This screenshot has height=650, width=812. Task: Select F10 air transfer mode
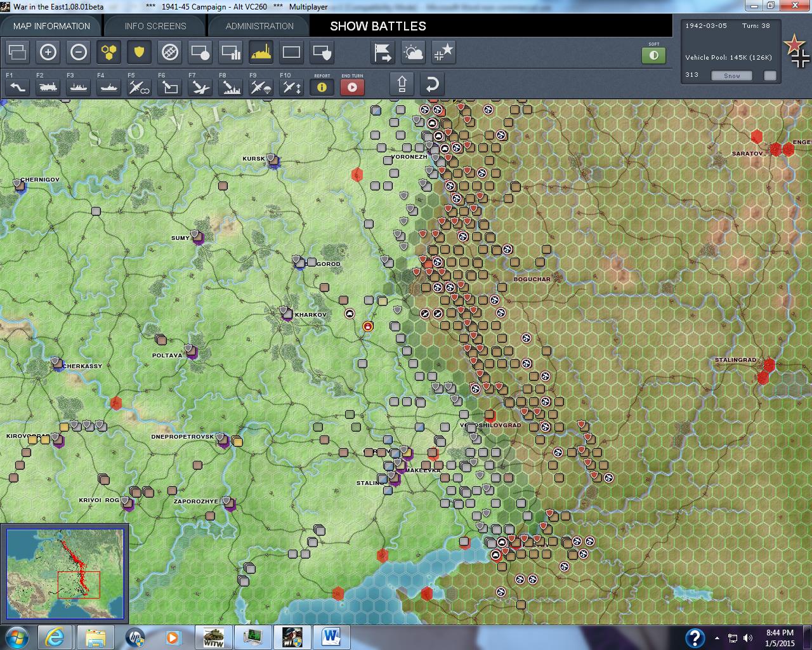pyautogui.click(x=292, y=87)
